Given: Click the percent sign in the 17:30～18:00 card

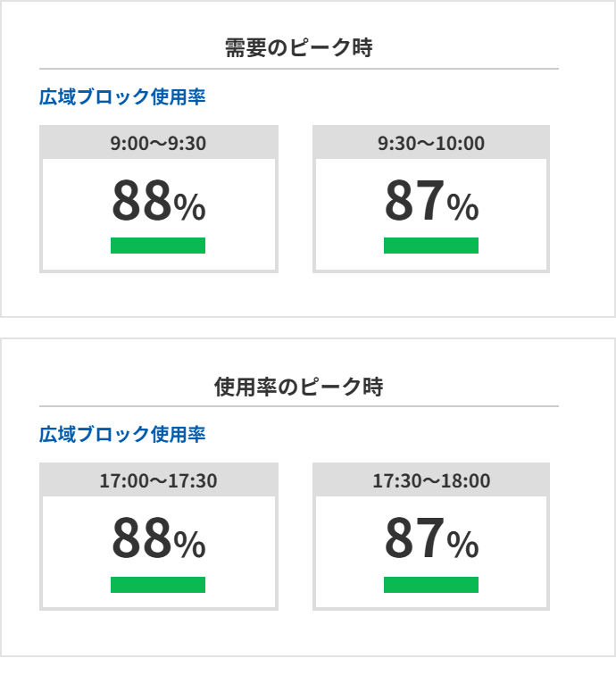Looking at the screenshot, I should (x=462, y=545).
